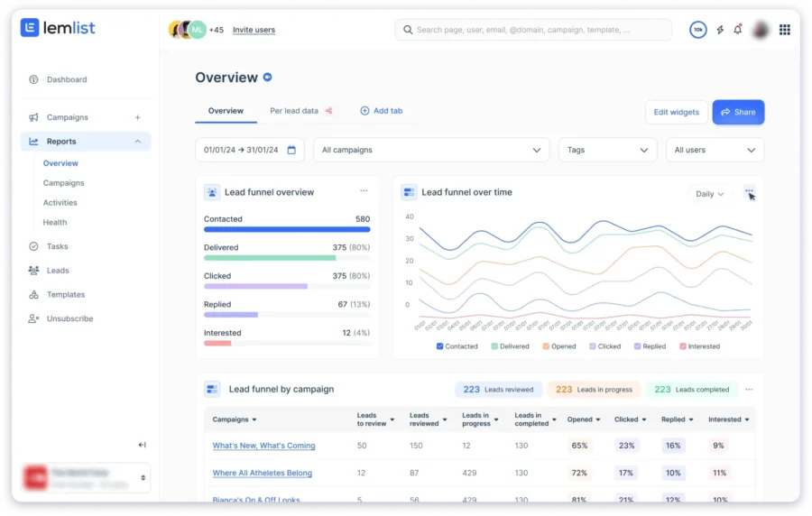
Task: Open the date range calendar icon
Action: click(x=291, y=150)
